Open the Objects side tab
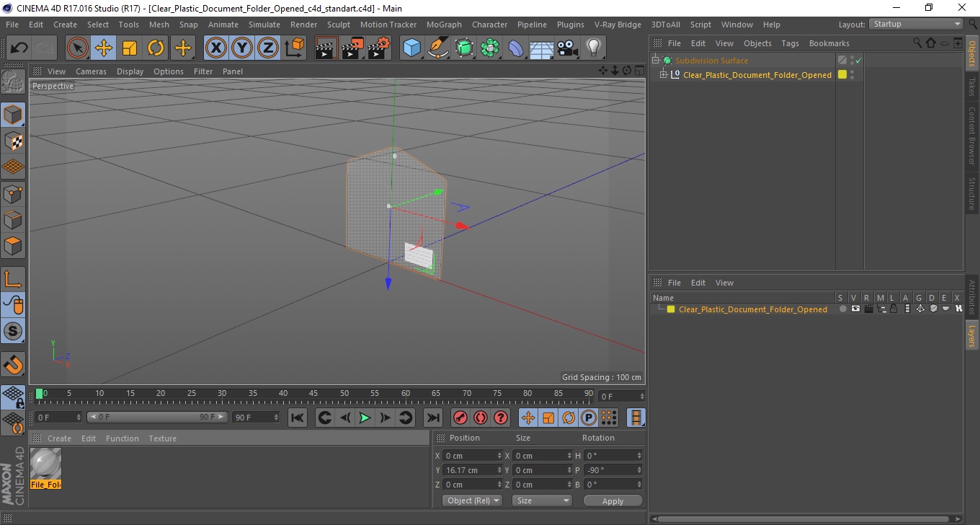Image resolution: width=980 pixels, height=525 pixels. point(971,53)
